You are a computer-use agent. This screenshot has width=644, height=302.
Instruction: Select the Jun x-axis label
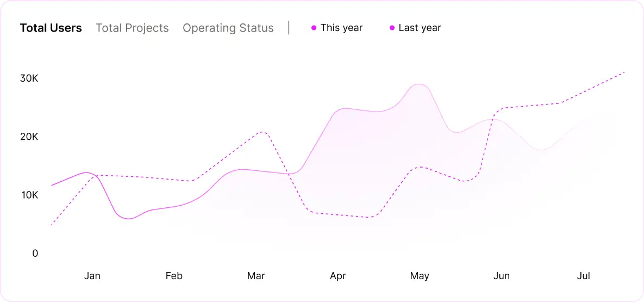pos(501,276)
